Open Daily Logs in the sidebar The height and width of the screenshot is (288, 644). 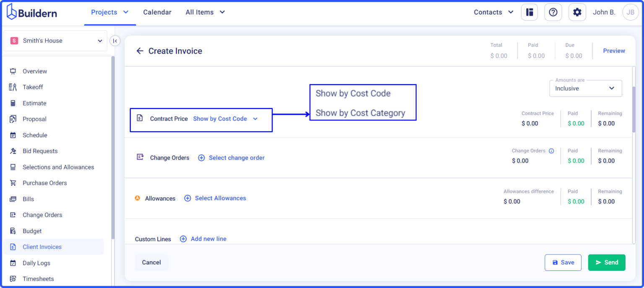[36, 263]
